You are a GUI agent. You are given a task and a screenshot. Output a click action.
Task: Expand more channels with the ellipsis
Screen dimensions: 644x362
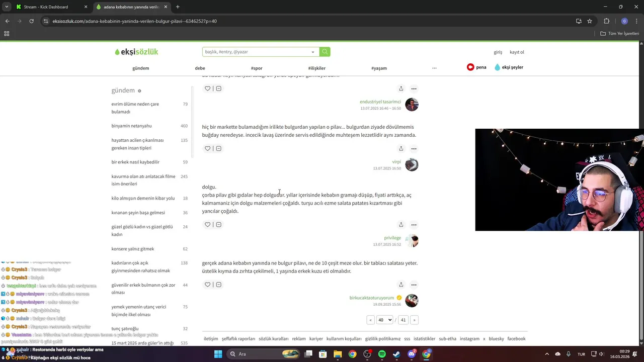point(434,68)
